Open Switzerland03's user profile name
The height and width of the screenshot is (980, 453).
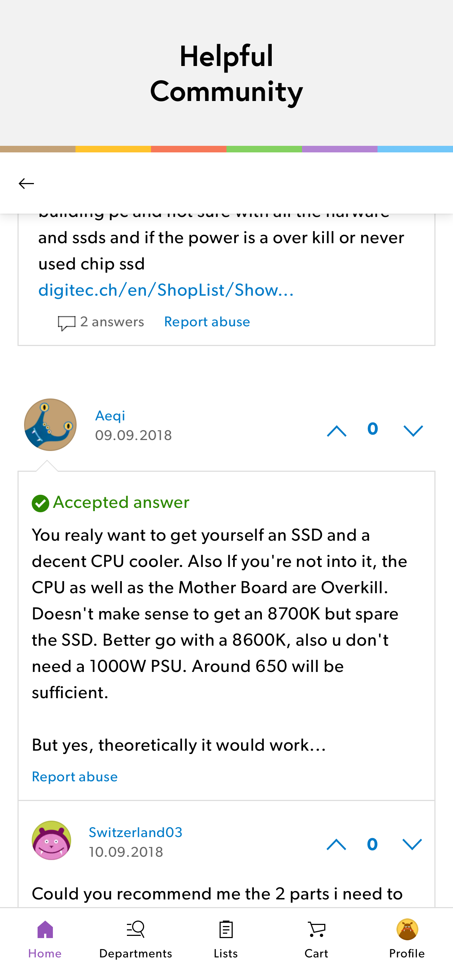click(x=136, y=832)
